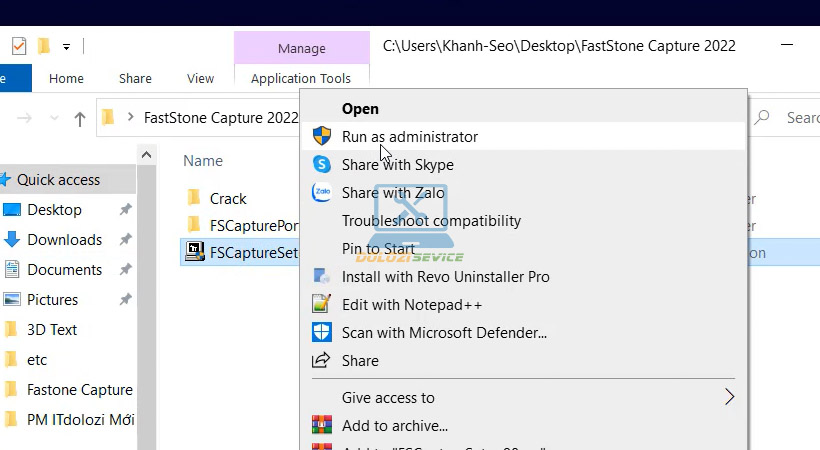
Task: Click the Run as administrator shield icon
Action: tap(321, 136)
